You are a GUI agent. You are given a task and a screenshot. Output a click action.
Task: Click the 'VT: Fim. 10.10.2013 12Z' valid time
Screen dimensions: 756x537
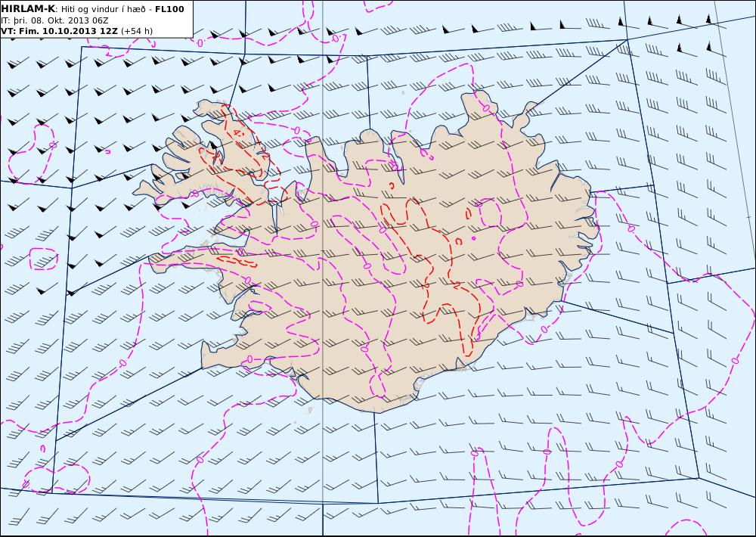coord(59,31)
